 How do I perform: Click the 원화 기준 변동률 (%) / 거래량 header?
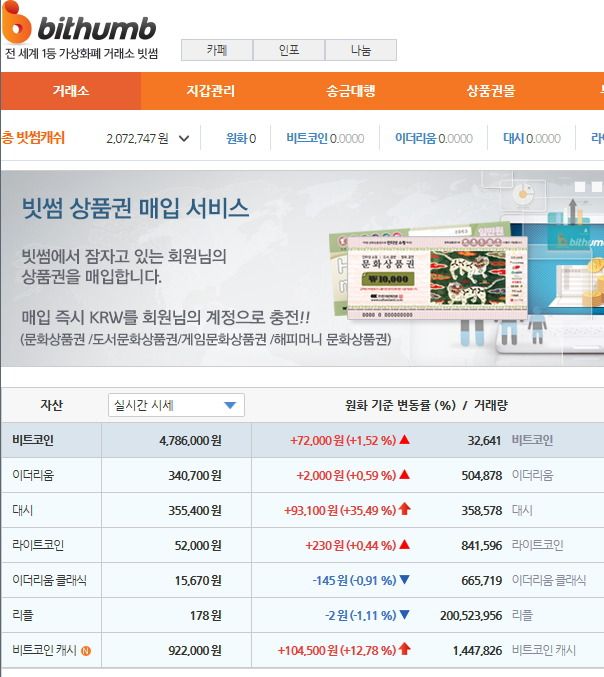[426, 405]
